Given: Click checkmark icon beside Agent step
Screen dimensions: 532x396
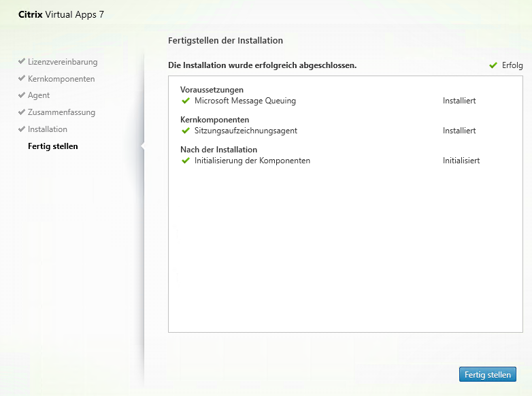Looking at the screenshot, I should click(x=22, y=95).
